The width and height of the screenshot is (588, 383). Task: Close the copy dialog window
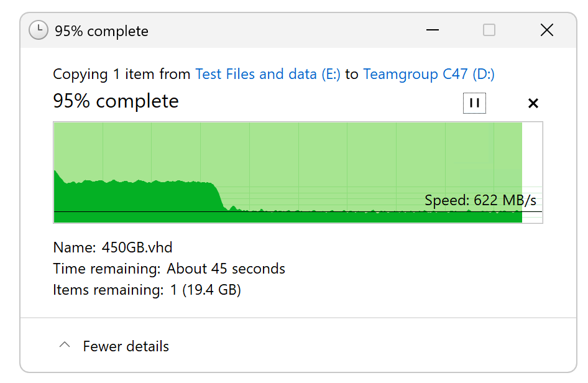(x=546, y=30)
